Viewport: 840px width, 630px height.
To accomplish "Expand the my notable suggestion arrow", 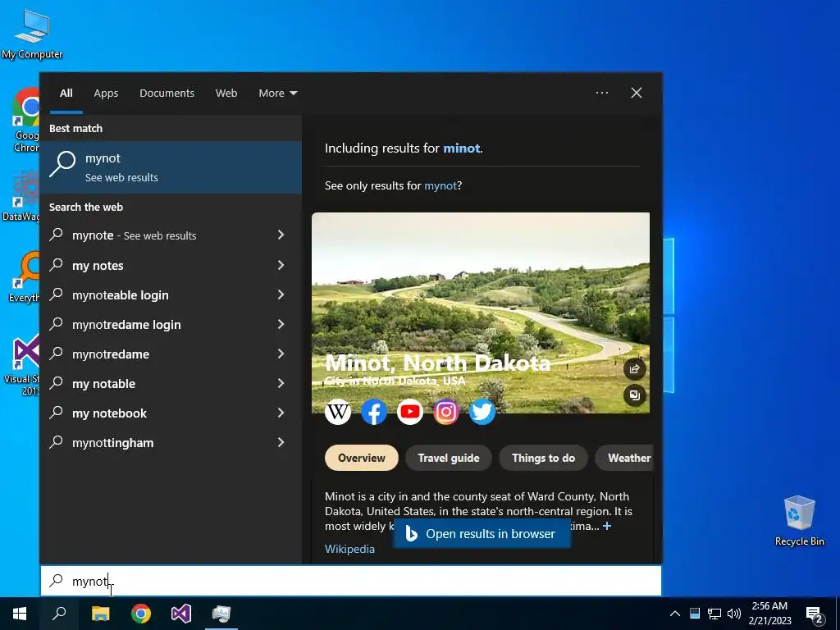I will 281,383.
